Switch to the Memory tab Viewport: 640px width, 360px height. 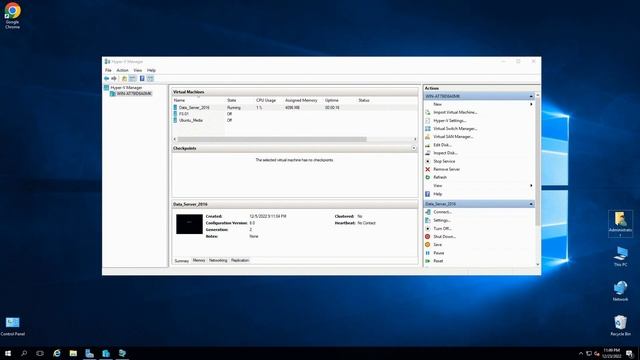click(199, 260)
